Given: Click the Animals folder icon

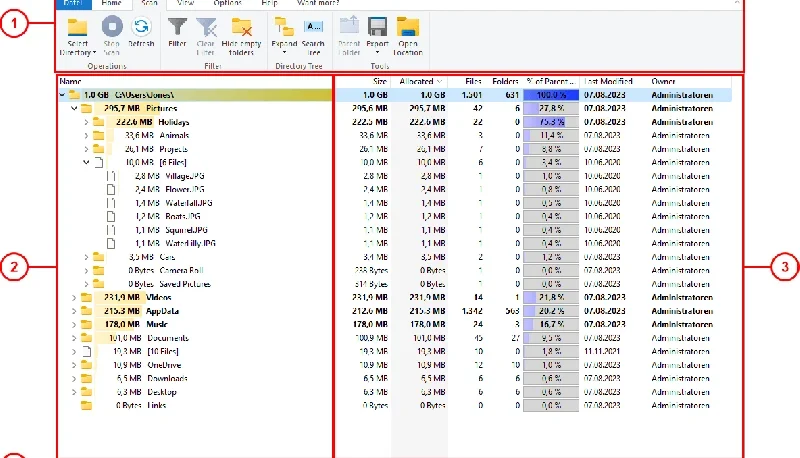Looking at the screenshot, I should [98, 135].
